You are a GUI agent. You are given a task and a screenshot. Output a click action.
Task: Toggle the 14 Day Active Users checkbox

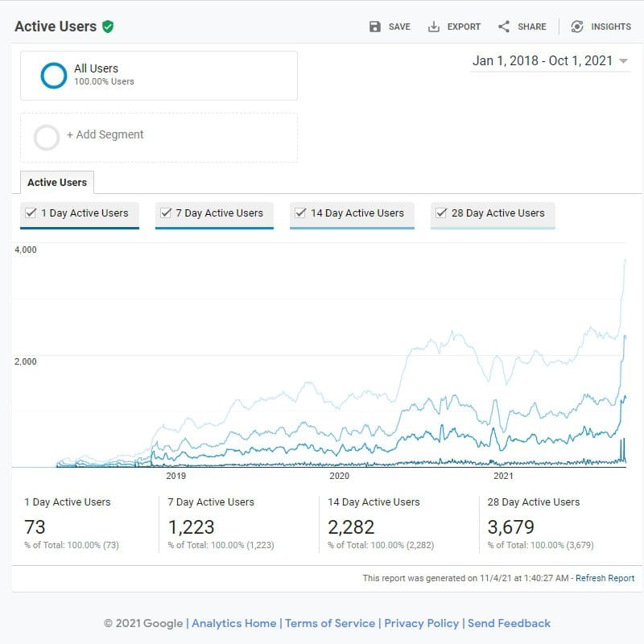coord(300,213)
